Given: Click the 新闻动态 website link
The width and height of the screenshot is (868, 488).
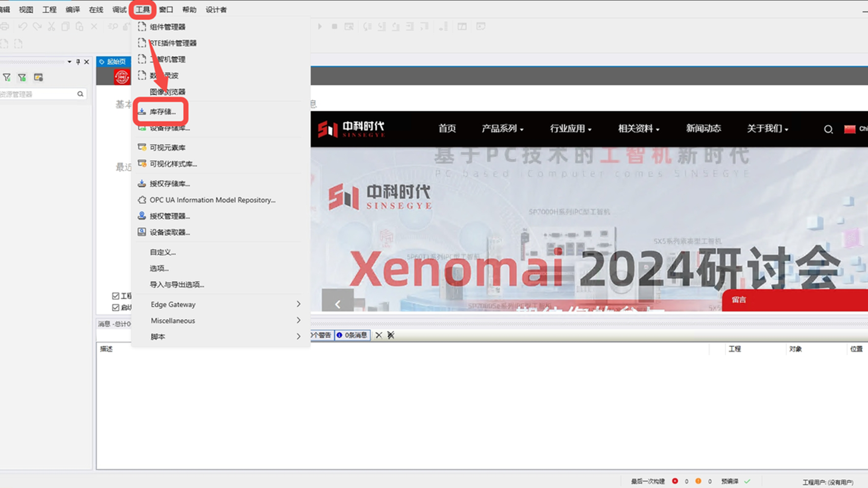Looking at the screenshot, I should point(703,129).
